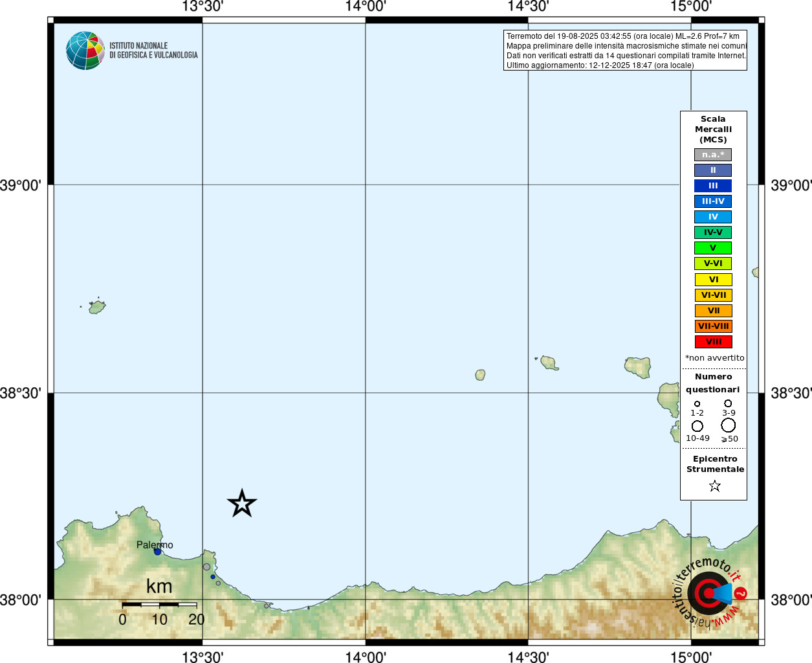Select the n.a.* gray legend swatch
Screen dimensions: 812x663
[x=713, y=155]
